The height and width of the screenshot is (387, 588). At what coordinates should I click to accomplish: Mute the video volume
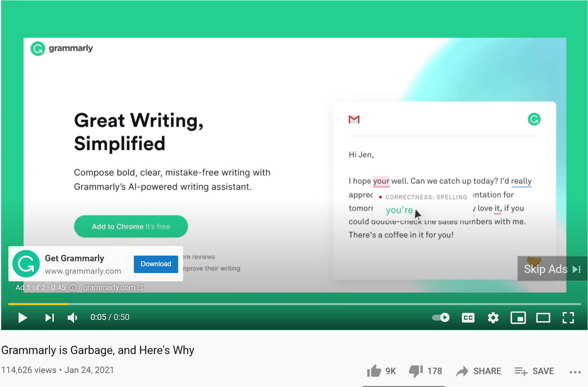coord(72,317)
